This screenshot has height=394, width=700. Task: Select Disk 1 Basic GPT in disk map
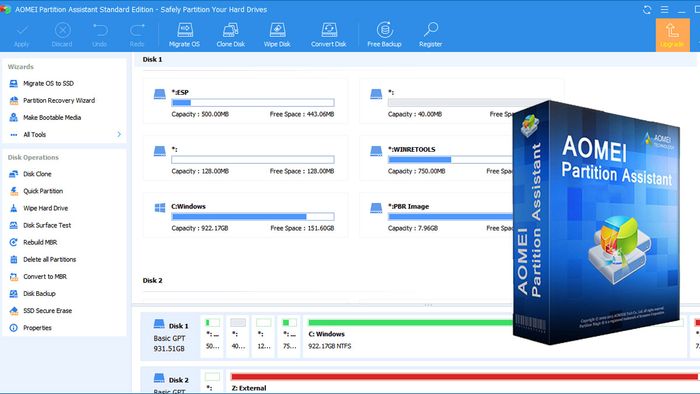pos(171,337)
